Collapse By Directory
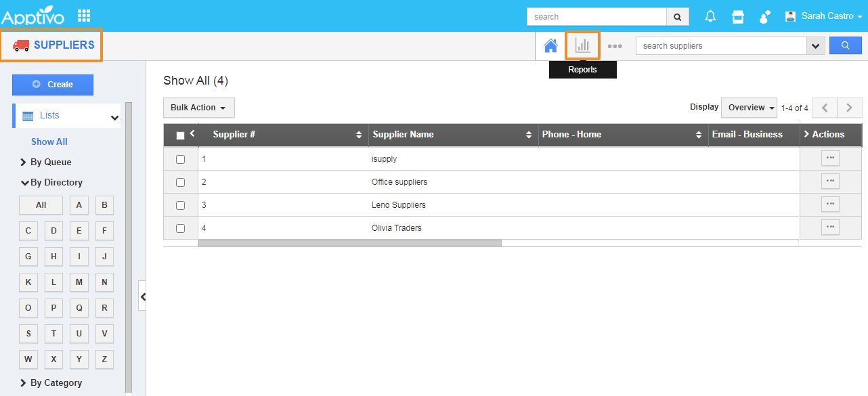 click(x=51, y=182)
